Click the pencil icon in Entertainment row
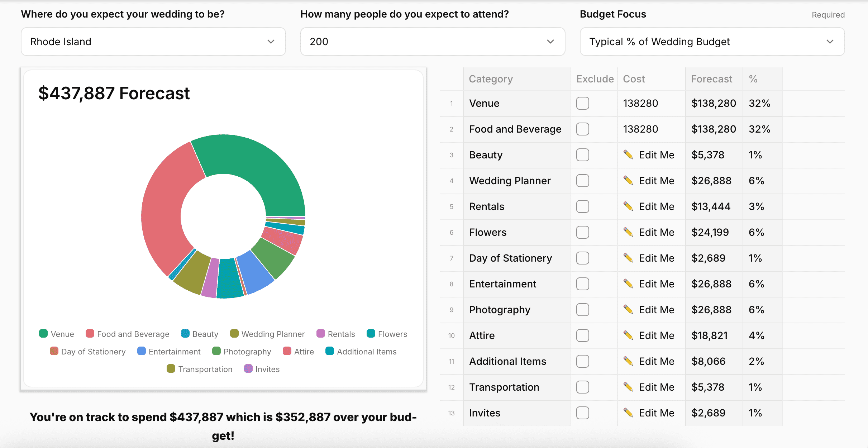 click(x=628, y=283)
